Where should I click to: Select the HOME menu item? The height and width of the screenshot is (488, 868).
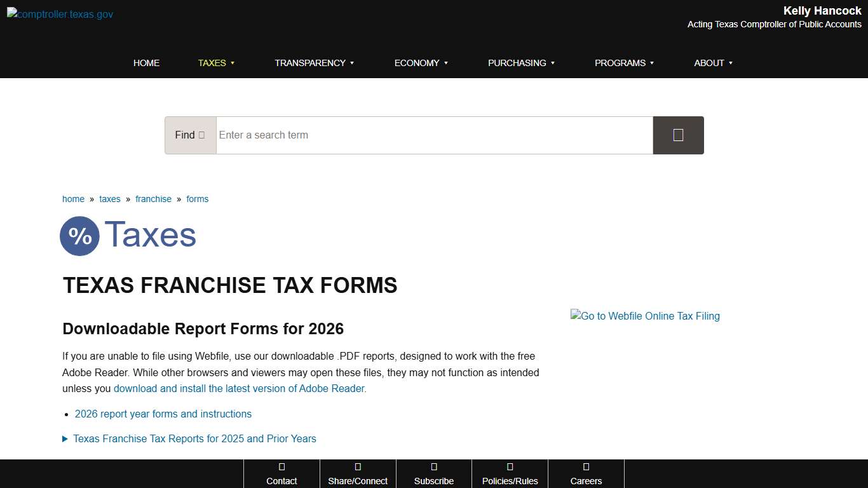pos(146,63)
